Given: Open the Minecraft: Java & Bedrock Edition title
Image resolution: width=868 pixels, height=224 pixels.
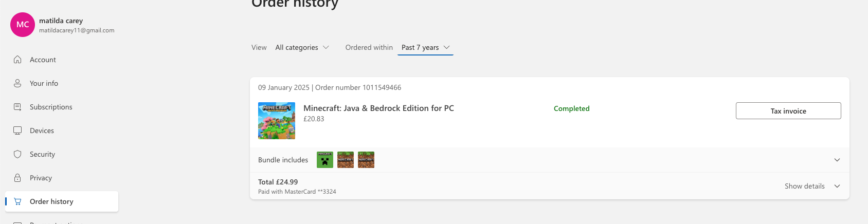Looking at the screenshot, I should [378, 108].
